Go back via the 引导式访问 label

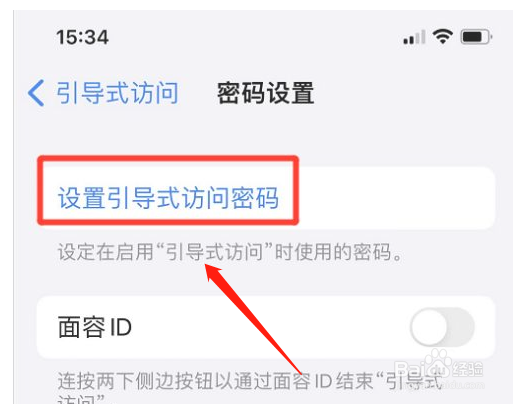point(117,93)
